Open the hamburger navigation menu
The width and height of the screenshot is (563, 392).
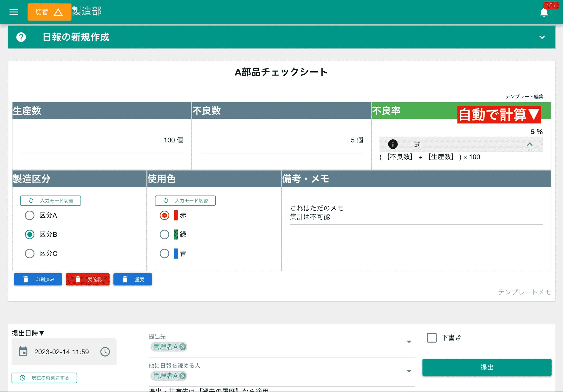point(14,12)
